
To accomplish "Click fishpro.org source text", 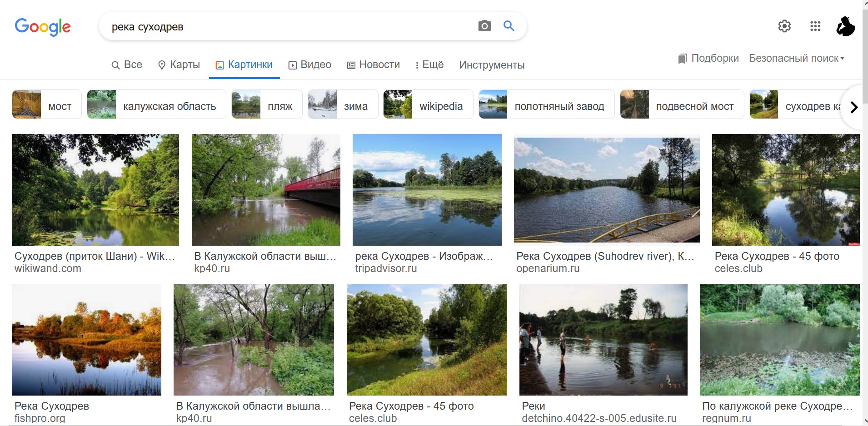I will (40, 418).
